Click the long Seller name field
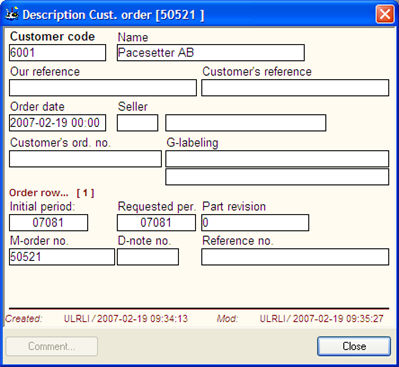Image resolution: width=399 pixels, height=367 pixels. point(246,123)
